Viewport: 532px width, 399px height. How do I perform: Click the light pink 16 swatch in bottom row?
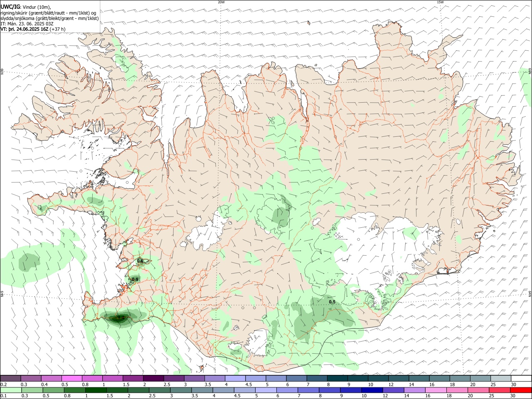click(x=435, y=390)
